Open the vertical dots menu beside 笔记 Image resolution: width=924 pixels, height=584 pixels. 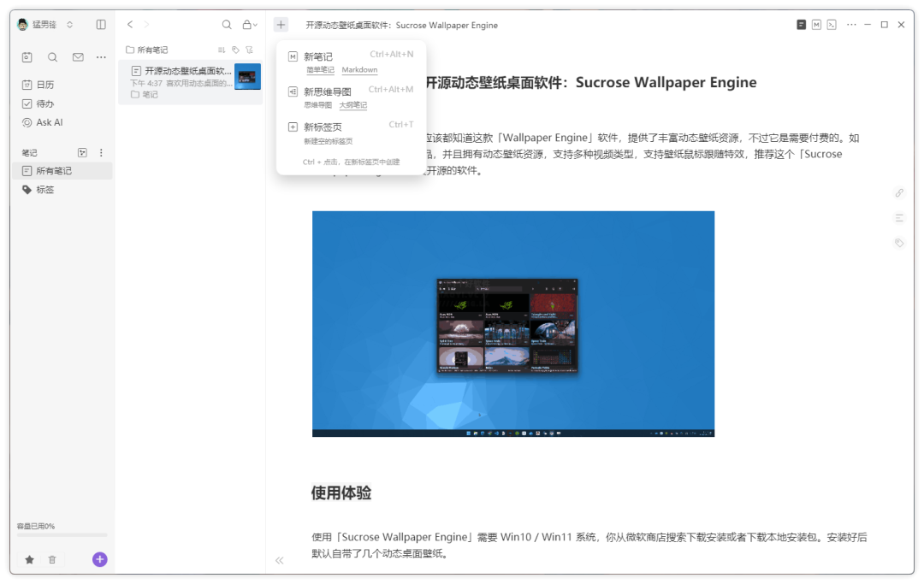point(101,152)
